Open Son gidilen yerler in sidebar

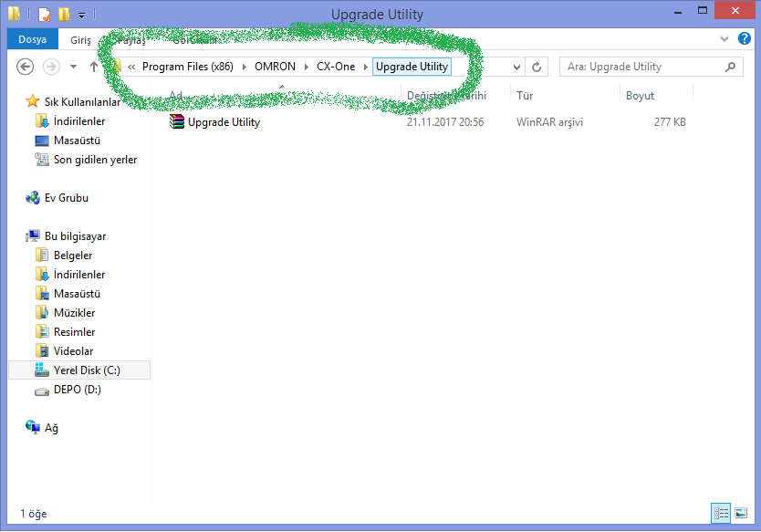(x=95, y=159)
